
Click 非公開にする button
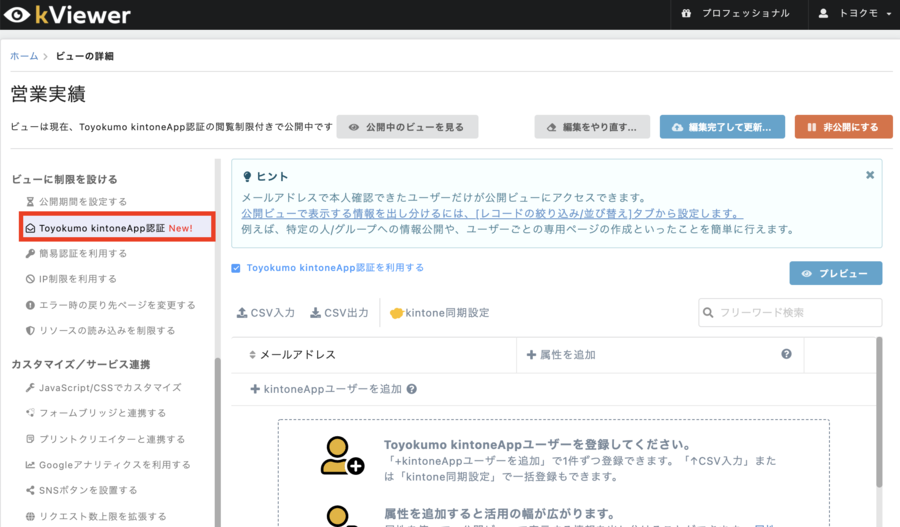(843, 127)
